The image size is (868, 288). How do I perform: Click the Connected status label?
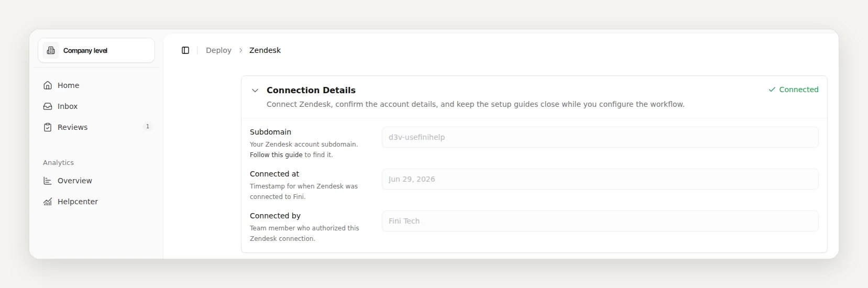click(x=798, y=90)
